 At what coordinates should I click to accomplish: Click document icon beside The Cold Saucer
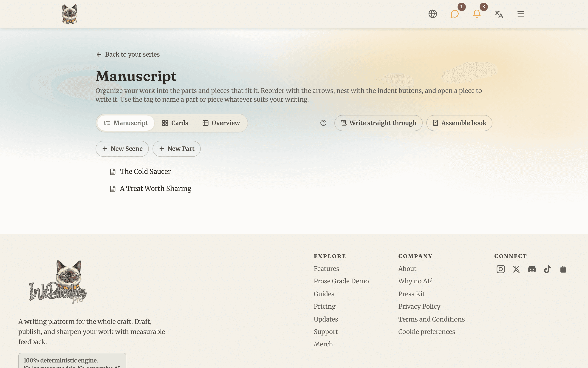tap(113, 172)
